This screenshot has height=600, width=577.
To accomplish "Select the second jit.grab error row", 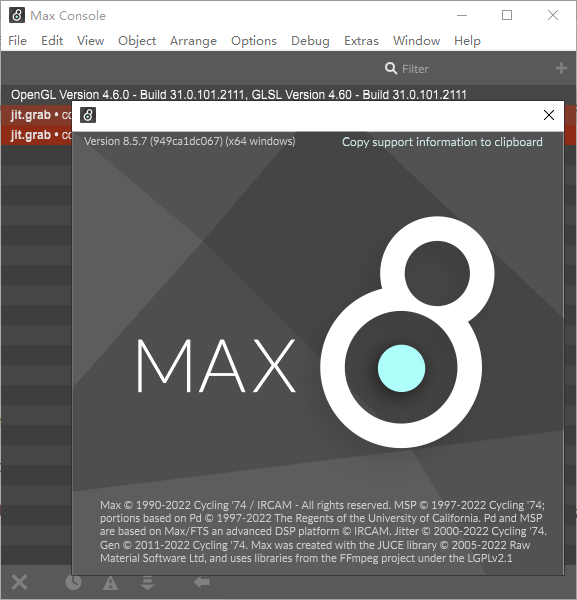I will tap(36, 135).
